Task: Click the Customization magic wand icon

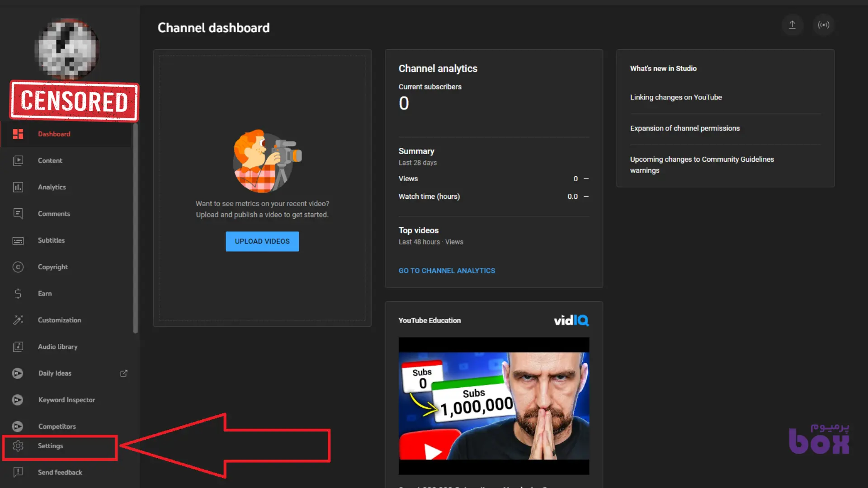Action: [x=18, y=320]
